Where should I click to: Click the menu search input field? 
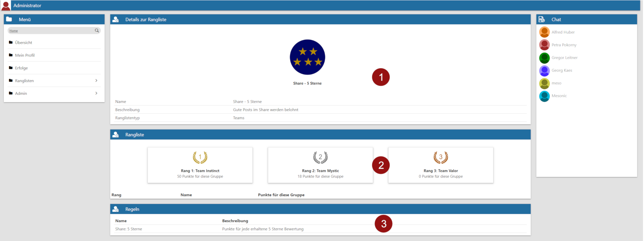(x=54, y=30)
